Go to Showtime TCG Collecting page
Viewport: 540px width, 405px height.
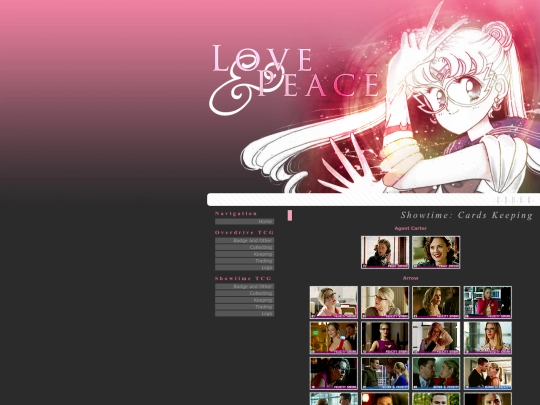[245, 293]
